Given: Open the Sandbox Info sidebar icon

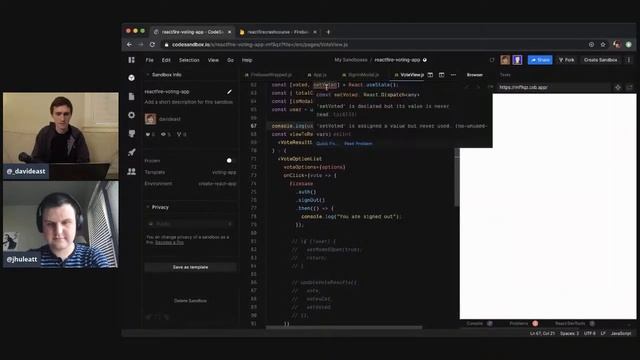Looking at the screenshot, I should (131, 78).
